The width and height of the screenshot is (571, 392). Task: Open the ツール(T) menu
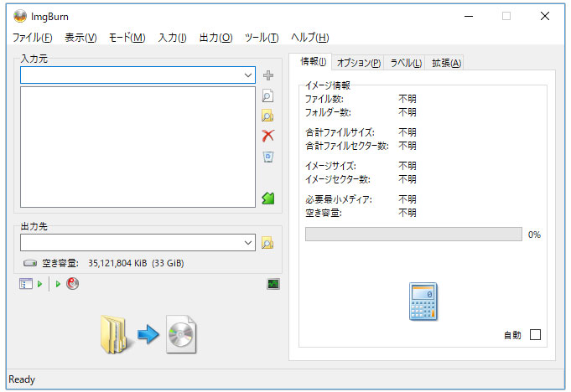click(262, 38)
